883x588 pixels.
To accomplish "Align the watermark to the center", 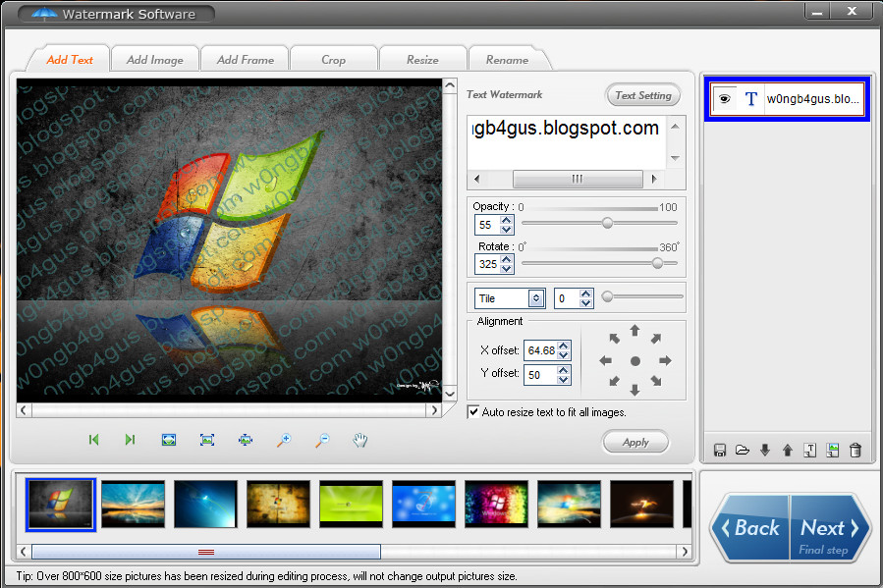I will coord(635,361).
